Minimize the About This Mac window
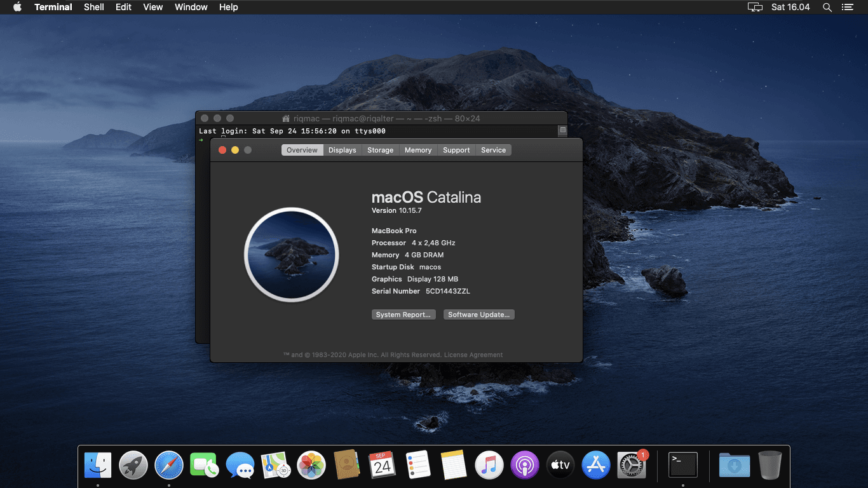This screenshot has width=868, height=488. tap(235, 150)
